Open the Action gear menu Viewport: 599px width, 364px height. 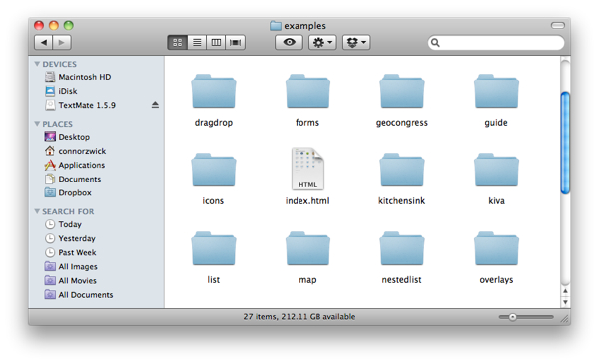322,42
